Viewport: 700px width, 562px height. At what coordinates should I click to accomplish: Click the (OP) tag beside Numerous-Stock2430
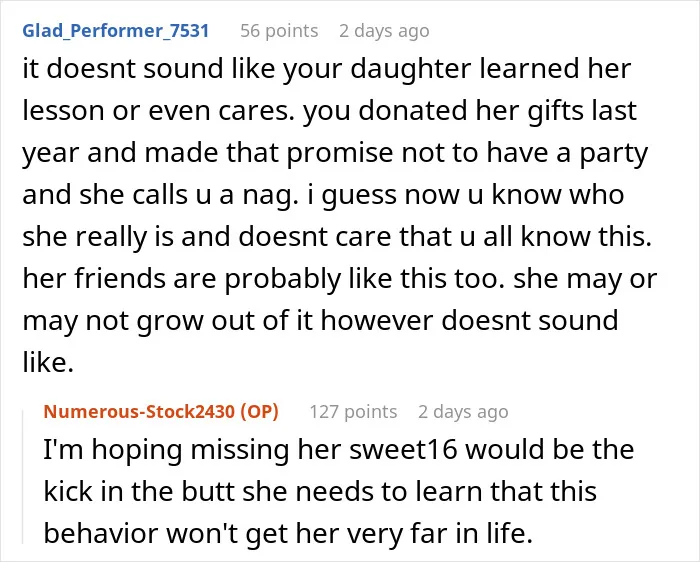[x=259, y=411]
